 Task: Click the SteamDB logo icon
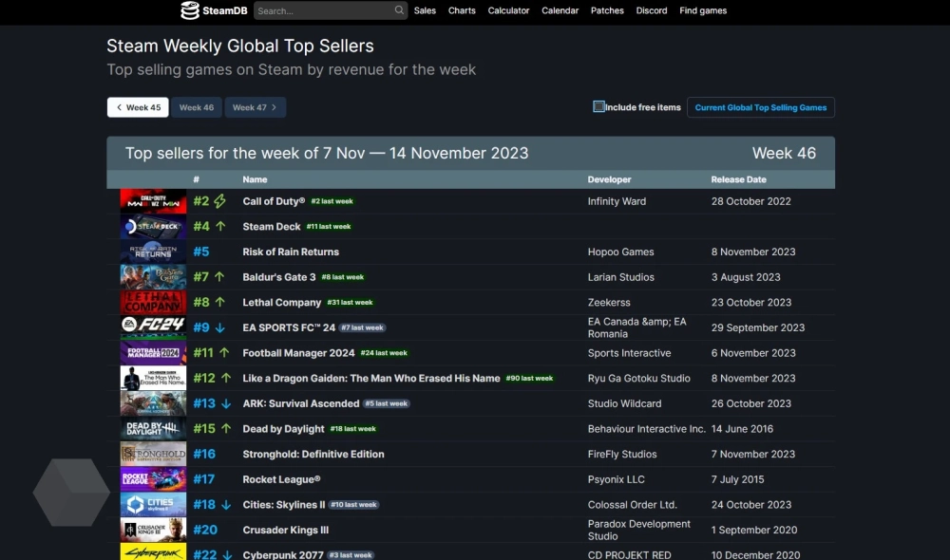pos(190,10)
